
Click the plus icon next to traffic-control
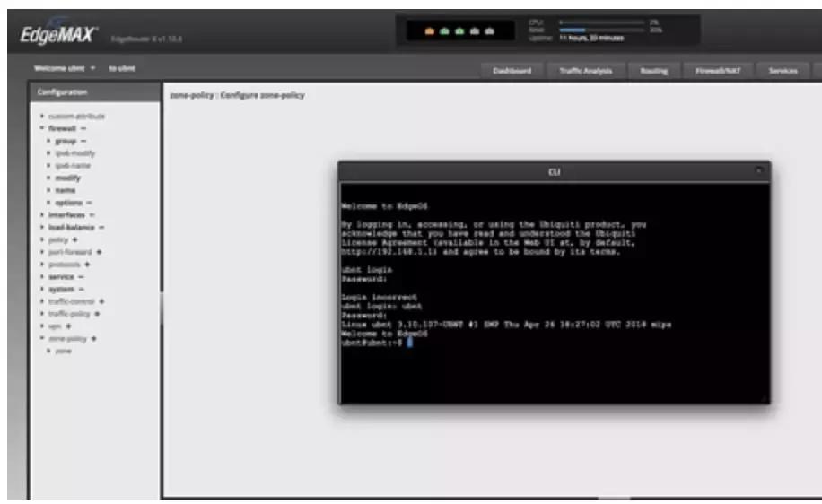pyautogui.click(x=101, y=301)
